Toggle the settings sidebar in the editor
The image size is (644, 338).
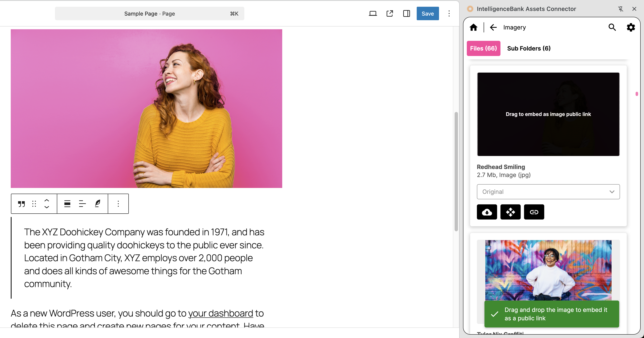point(406,13)
